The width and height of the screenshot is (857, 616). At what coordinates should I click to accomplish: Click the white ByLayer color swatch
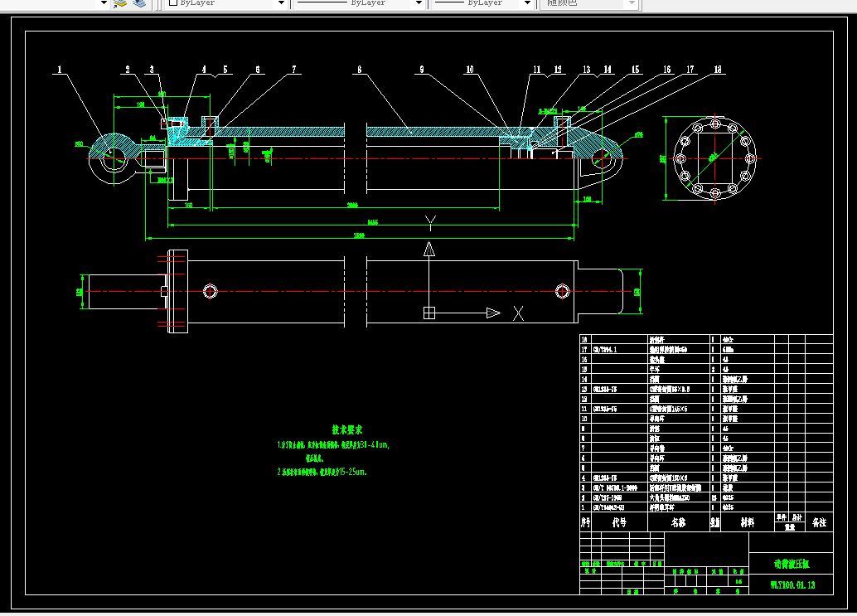pos(173,2)
